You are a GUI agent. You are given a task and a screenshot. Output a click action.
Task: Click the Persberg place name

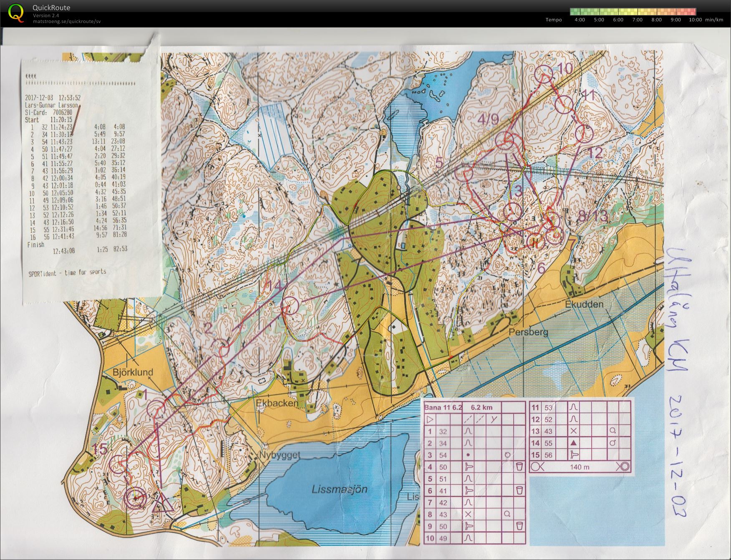[528, 332]
